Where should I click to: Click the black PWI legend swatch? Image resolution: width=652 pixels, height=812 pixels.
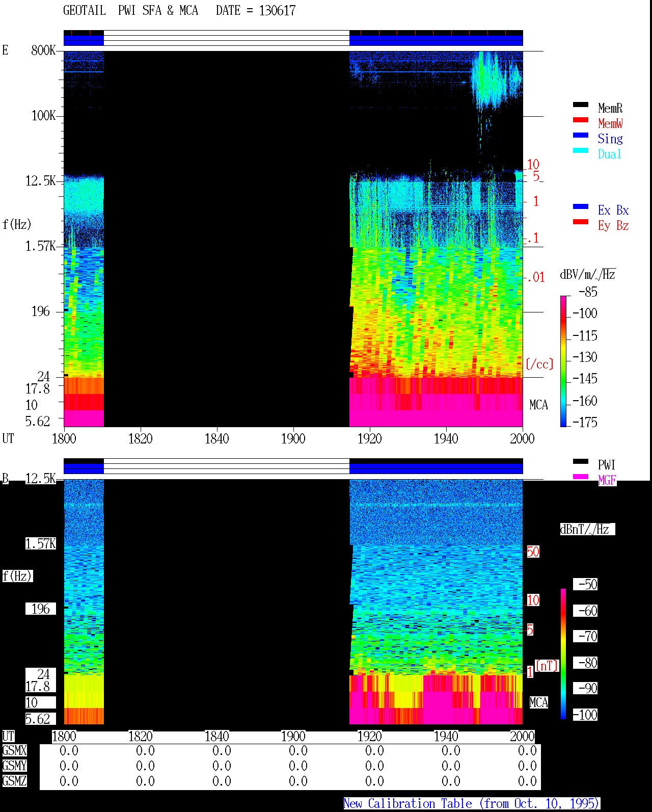581,462
